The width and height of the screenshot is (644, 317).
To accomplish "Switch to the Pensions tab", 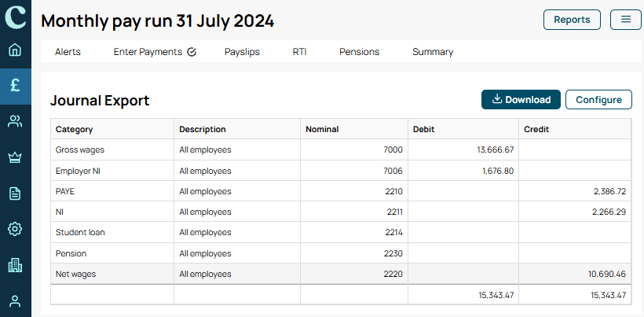I will point(360,52).
